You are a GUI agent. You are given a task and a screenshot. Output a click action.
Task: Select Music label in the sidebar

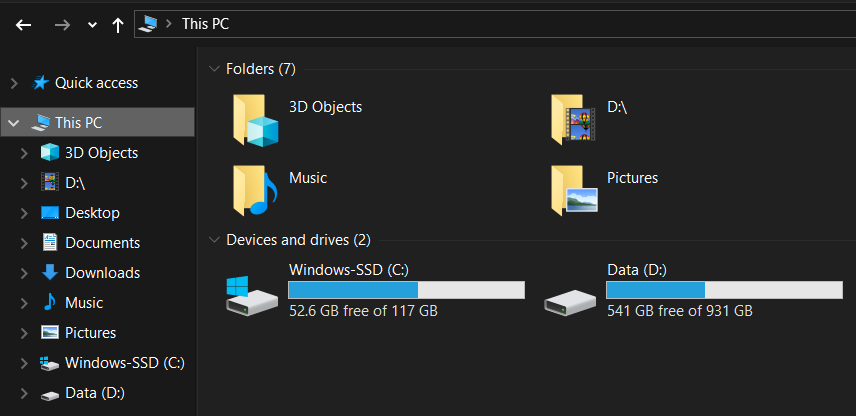(84, 303)
